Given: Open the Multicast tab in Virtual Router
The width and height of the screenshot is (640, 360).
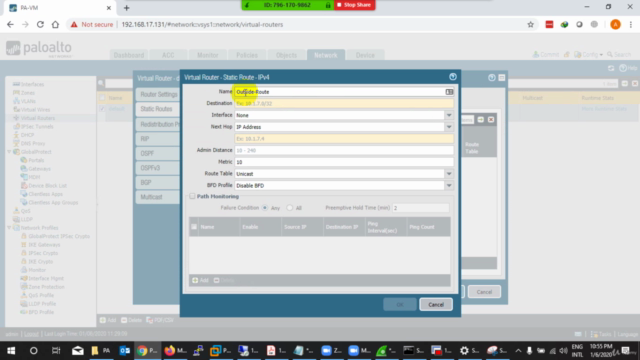Looking at the screenshot, I should (158, 197).
